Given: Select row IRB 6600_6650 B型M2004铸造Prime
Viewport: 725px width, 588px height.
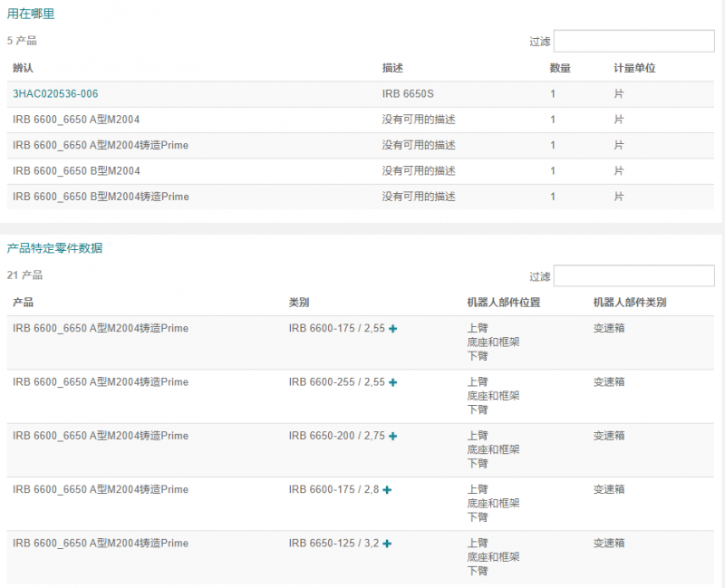Looking at the screenshot, I should point(360,197).
